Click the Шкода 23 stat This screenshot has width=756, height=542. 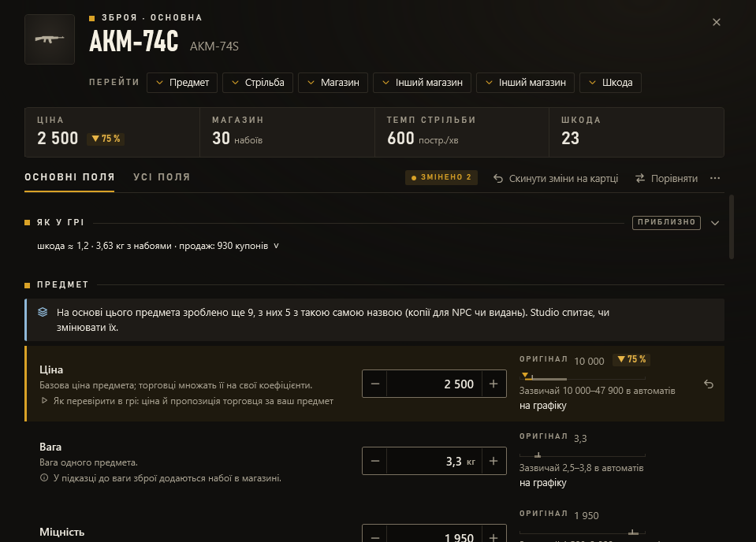point(636,132)
